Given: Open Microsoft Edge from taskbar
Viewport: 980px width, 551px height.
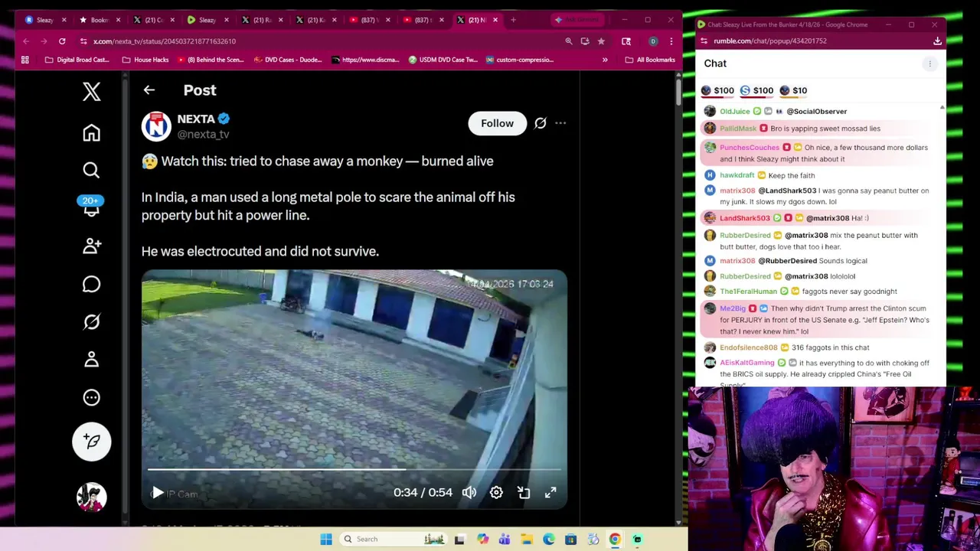Looking at the screenshot, I should pyautogui.click(x=549, y=540).
